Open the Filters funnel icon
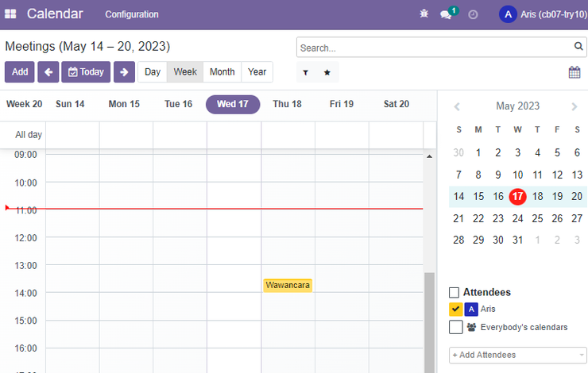Image resolution: width=588 pixels, height=373 pixels. pos(306,72)
